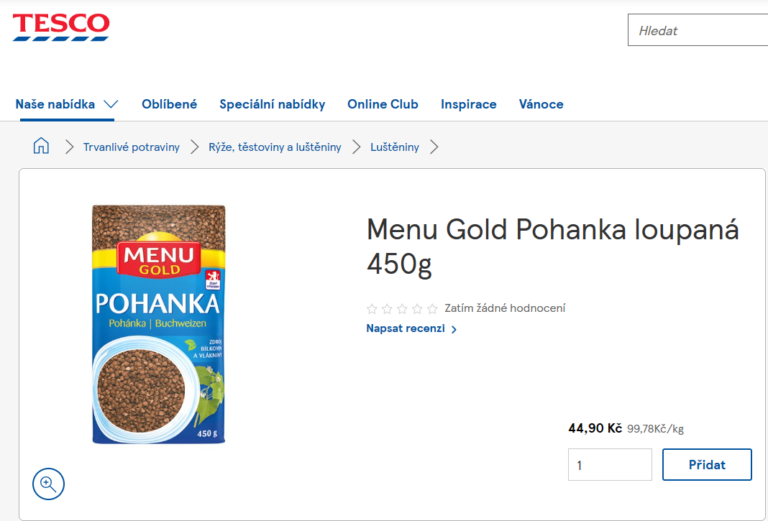
Task: Open the Speciální nabídky section
Action: 272,104
